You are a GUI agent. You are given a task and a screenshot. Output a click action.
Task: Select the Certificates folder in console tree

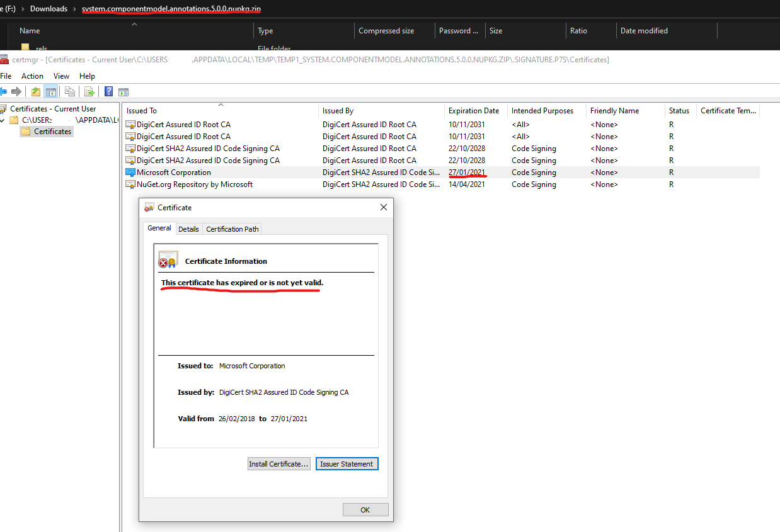pyautogui.click(x=53, y=132)
